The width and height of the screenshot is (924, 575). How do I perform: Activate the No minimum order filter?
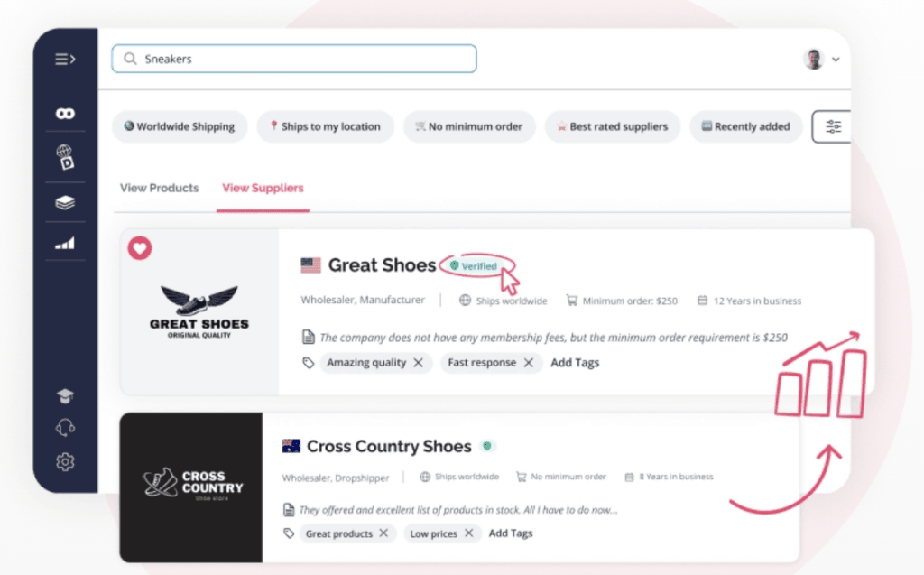coord(469,127)
